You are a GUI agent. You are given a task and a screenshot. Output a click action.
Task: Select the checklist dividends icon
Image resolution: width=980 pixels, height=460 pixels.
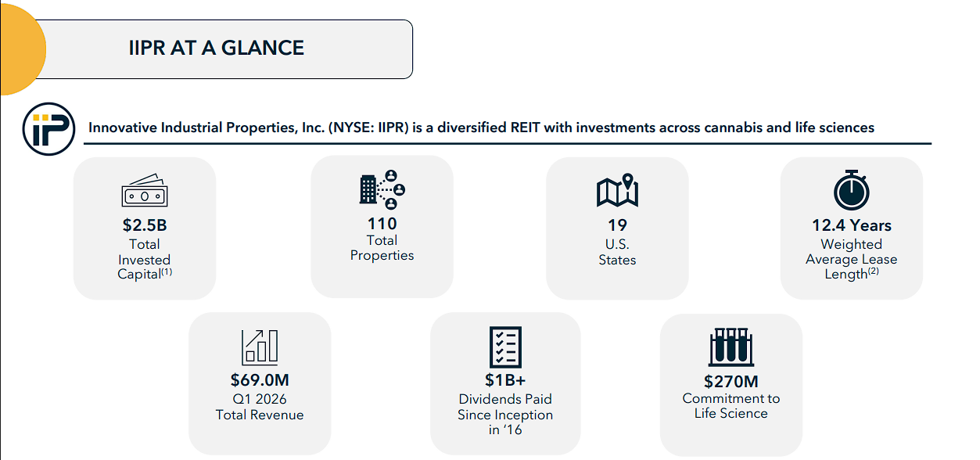(x=505, y=347)
